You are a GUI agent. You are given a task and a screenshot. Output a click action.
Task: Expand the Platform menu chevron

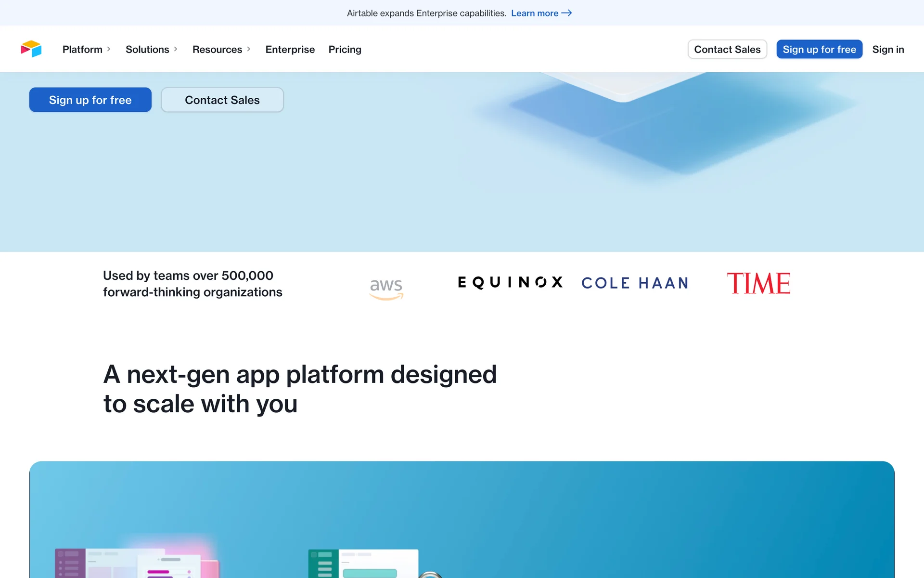tap(109, 49)
